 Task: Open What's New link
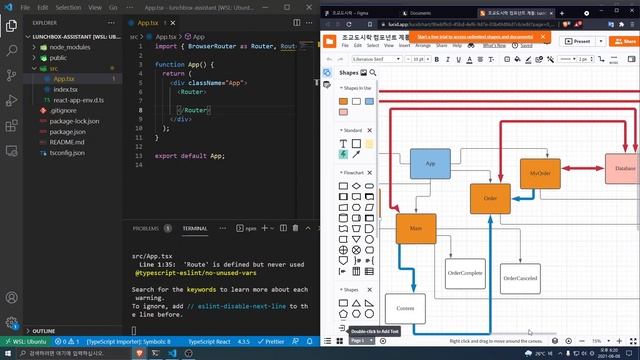click(494, 46)
